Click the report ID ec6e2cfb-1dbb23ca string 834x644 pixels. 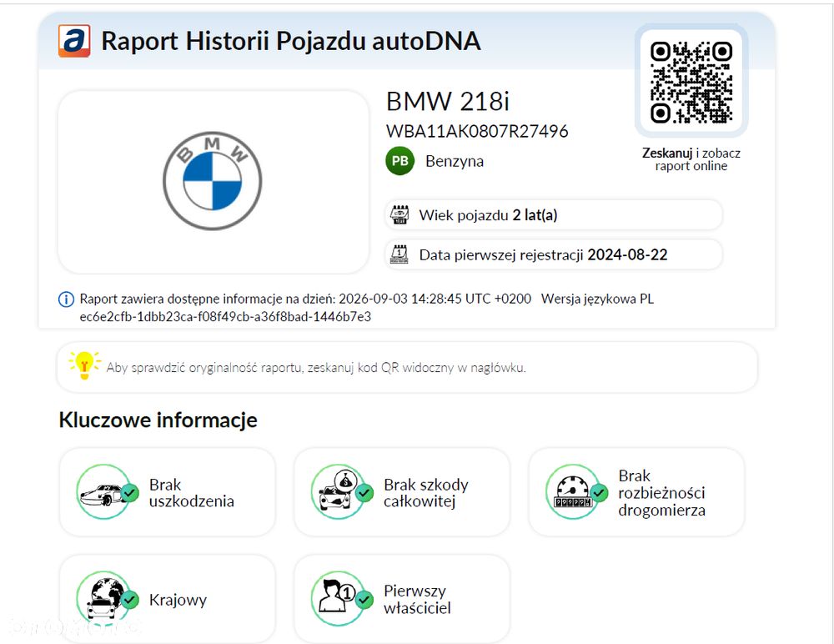(225, 317)
